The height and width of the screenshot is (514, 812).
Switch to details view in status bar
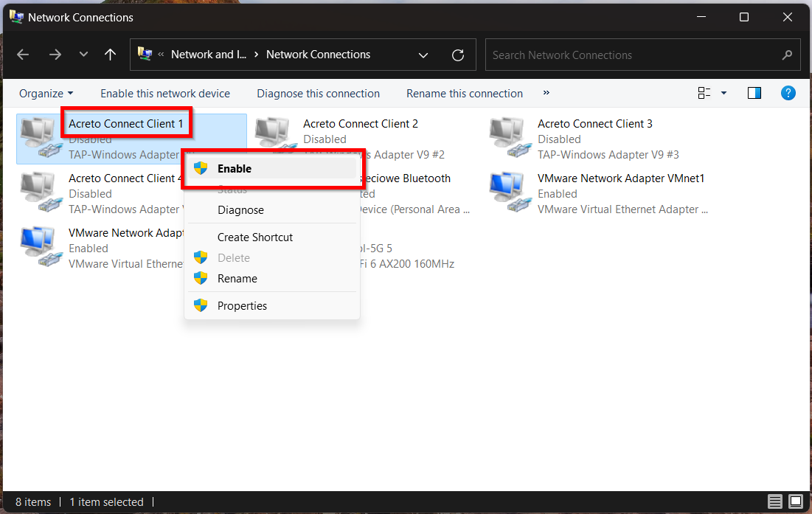pyautogui.click(x=774, y=501)
